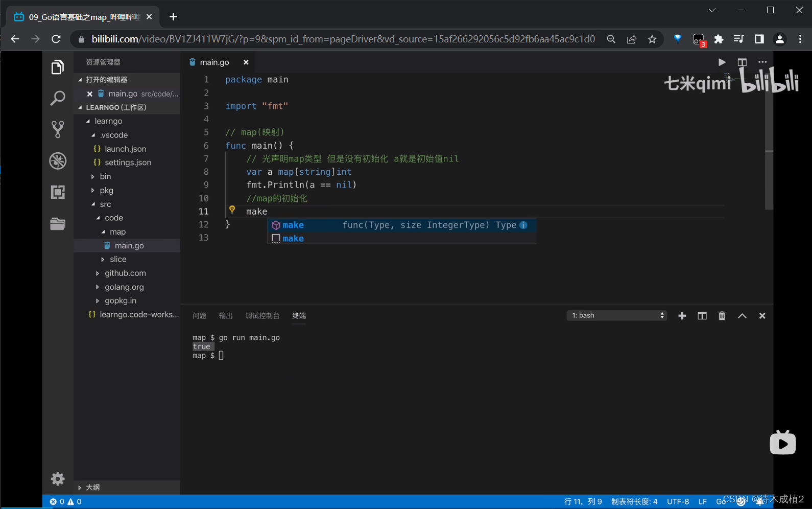Viewport: 812px width, 509px height.
Task: Open Chrome three-dot menu
Action: point(800,39)
